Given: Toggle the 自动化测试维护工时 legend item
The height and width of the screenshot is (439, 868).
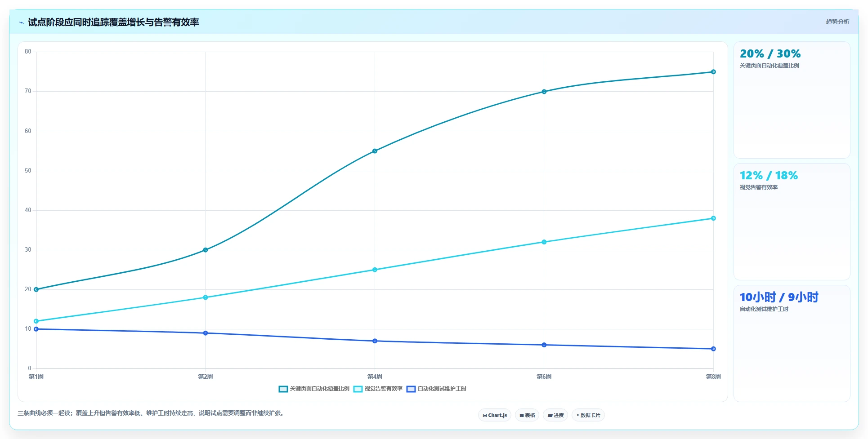Looking at the screenshot, I should [x=436, y=389].
